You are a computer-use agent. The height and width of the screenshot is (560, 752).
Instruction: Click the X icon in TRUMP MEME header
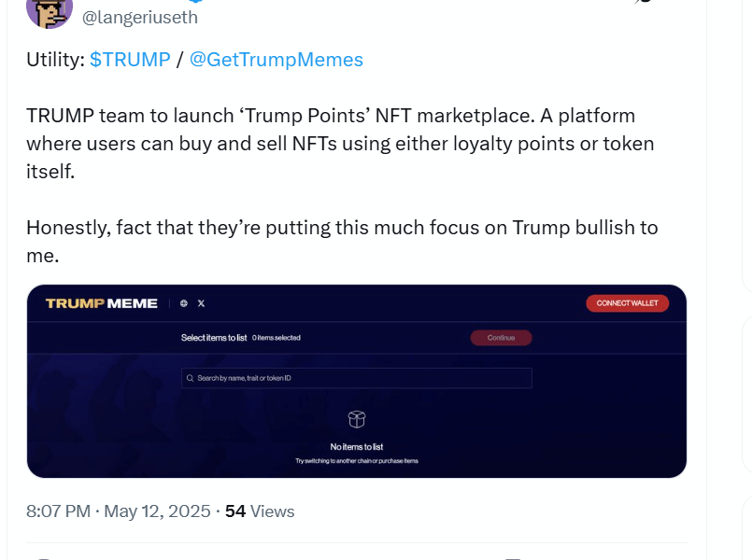pos(202,303)
